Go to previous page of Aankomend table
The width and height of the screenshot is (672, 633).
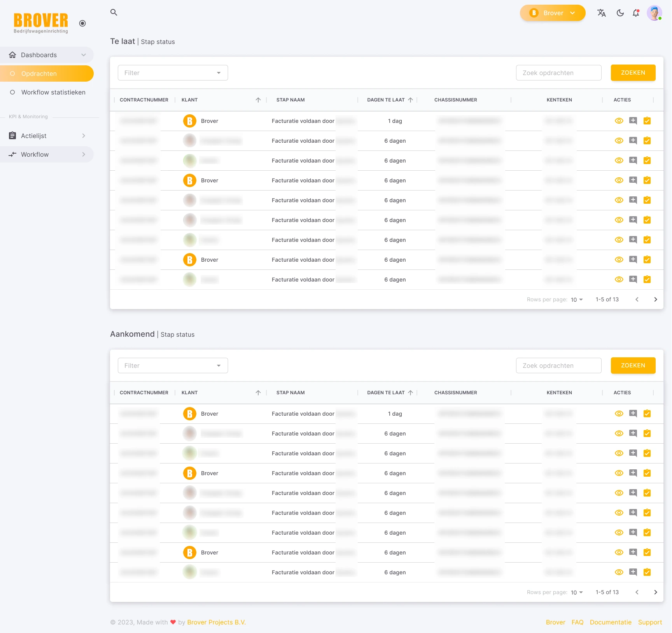(x=637, y=592)
